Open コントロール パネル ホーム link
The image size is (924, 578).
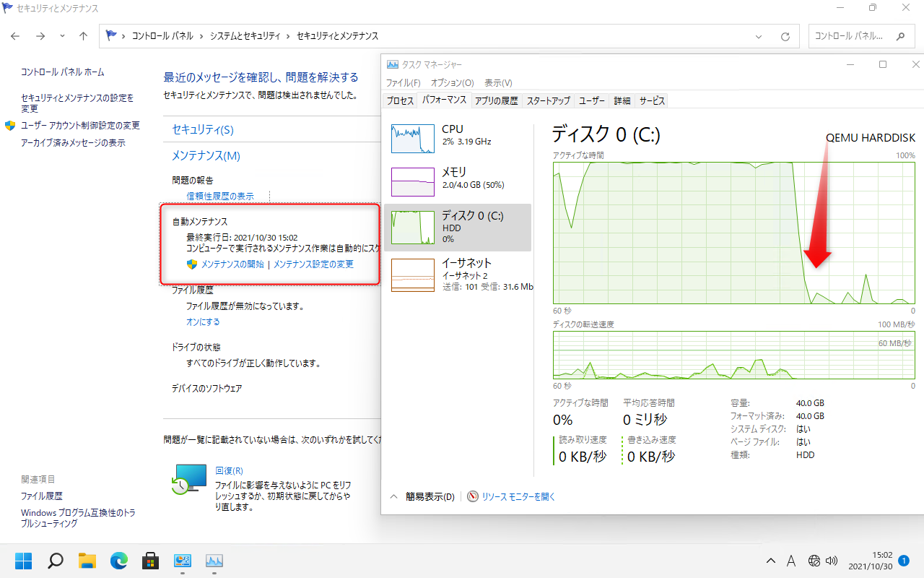62,72
